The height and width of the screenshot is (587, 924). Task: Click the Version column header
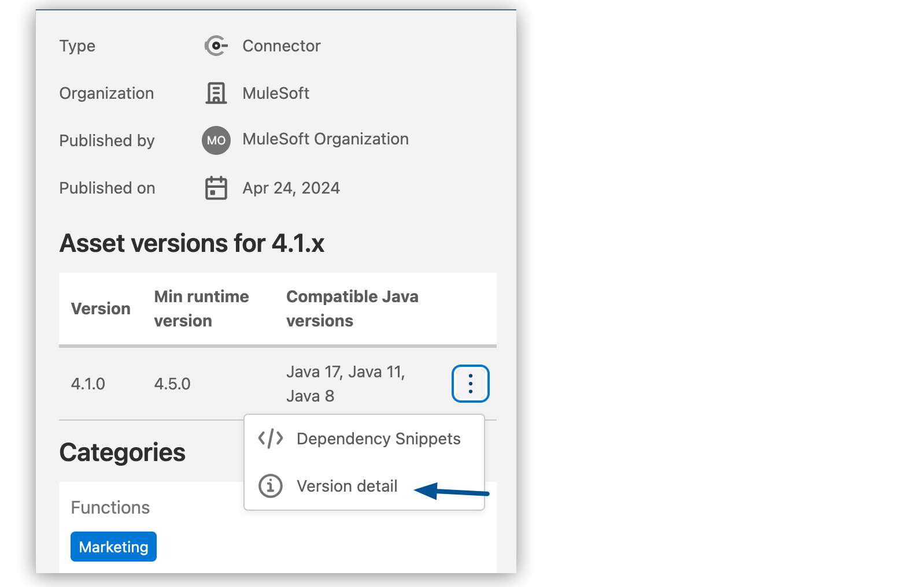click(x=101, y=309)
